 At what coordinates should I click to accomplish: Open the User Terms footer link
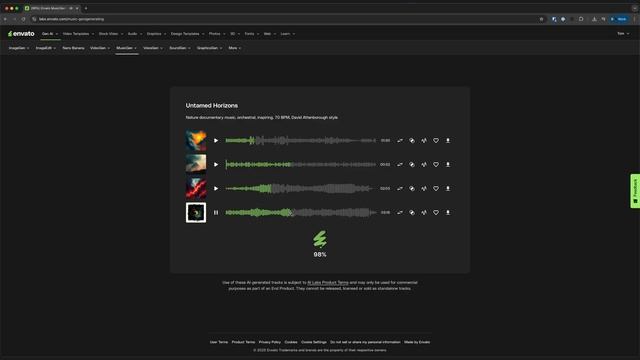point(219,342)
